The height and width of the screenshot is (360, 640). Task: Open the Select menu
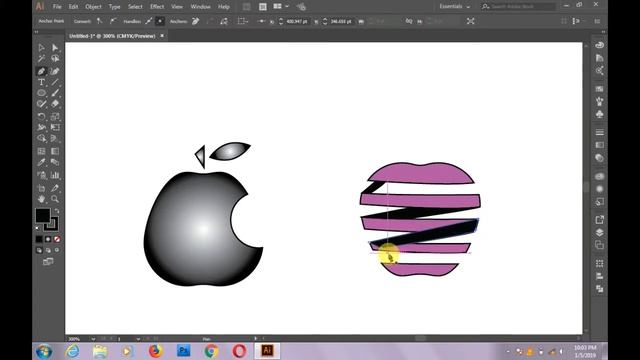tap(135, 7)
